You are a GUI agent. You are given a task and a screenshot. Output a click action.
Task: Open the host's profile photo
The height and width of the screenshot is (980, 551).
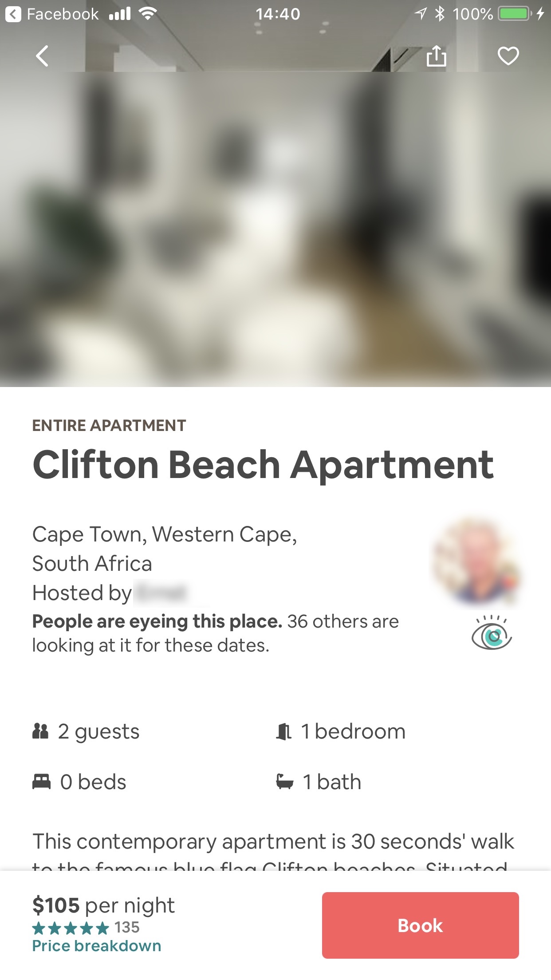[x=476, y=563]
